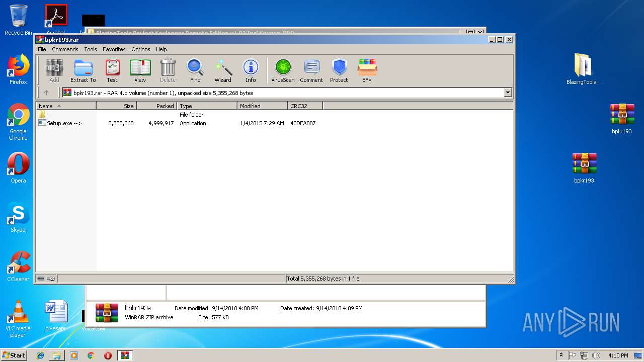Show hidden system tray icons
This screenshot has height=362, width=644.
tap(561, 355)
